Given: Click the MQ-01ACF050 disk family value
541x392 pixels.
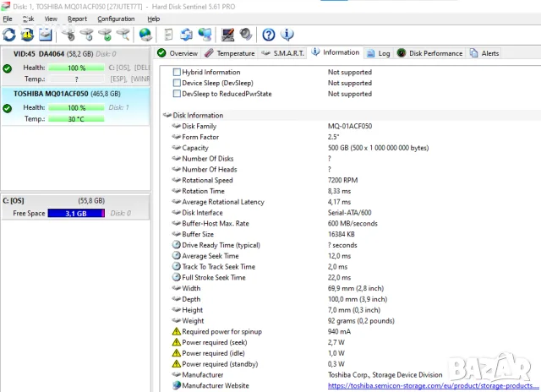Looking at the screenshot, I should 350,126.
